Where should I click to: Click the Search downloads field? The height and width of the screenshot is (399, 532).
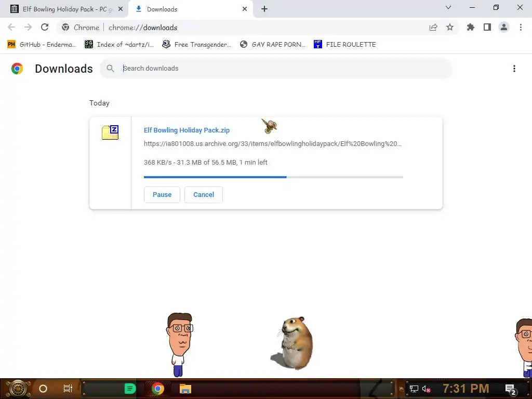[276, 69]
